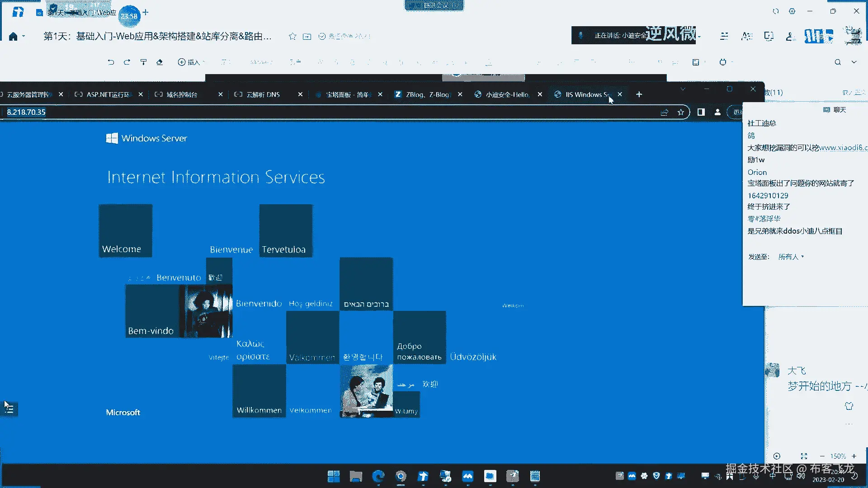Open the 插入 insert dropdown
868x488 pixels.
coord(191,62)
